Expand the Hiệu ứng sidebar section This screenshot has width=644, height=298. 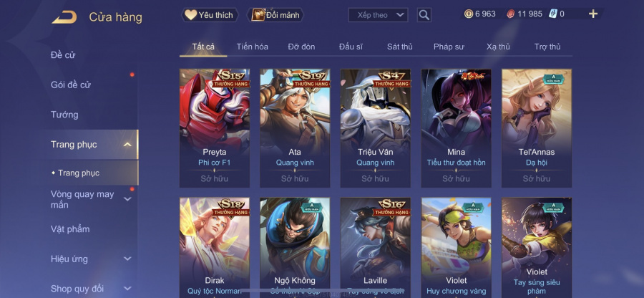pos(127,259)
